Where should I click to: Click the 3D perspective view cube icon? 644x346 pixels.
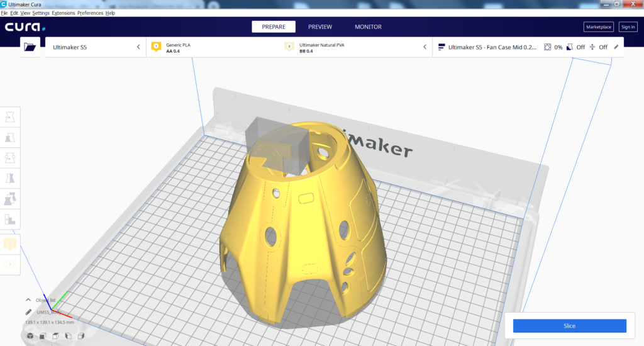29,337
